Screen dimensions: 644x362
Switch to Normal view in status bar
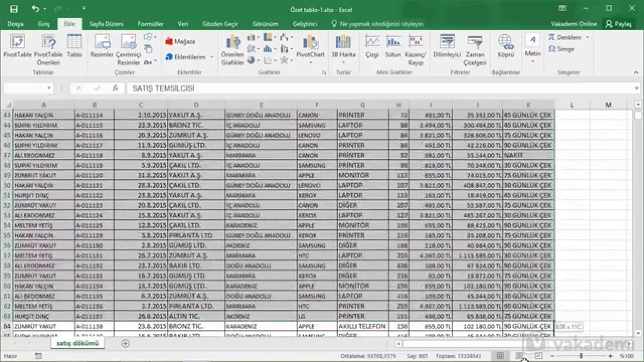click(x=500, y=356)
